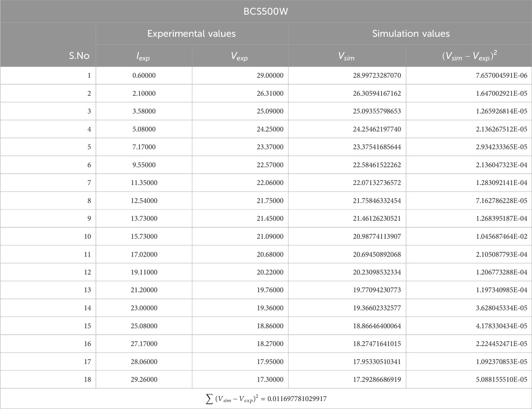Select cell value 1.206773288E-04
Screen dimensions: 532x409
501,272
